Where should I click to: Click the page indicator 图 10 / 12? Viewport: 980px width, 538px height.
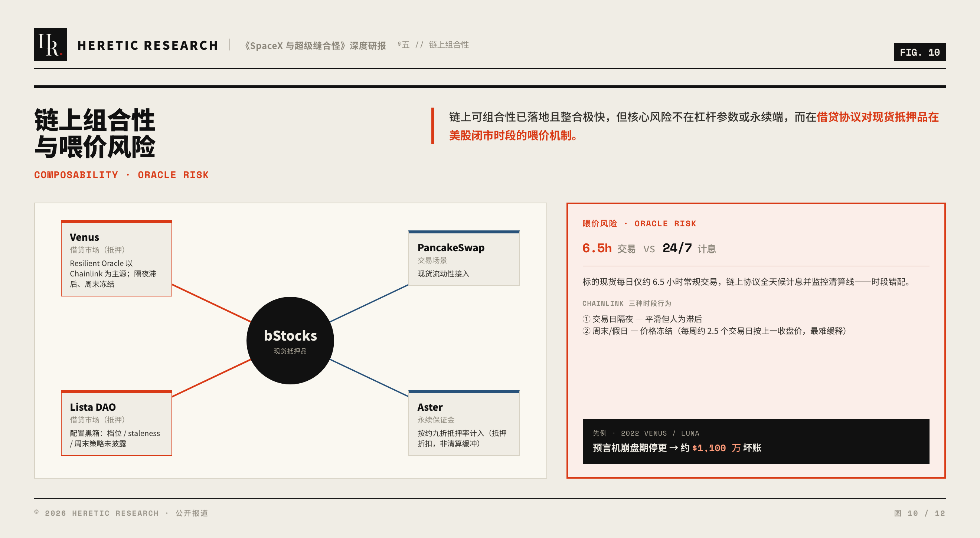[x=919, y=513]
